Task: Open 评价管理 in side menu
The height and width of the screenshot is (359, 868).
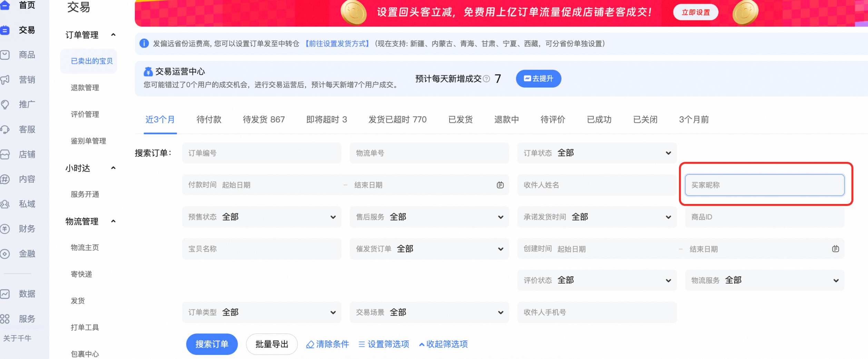Action: pos(85,114)
